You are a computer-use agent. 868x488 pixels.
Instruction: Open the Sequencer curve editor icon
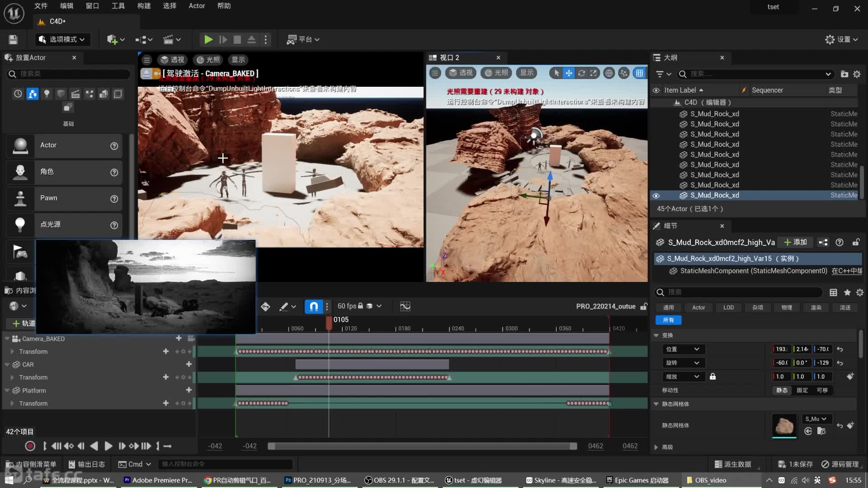pos(405,306)
